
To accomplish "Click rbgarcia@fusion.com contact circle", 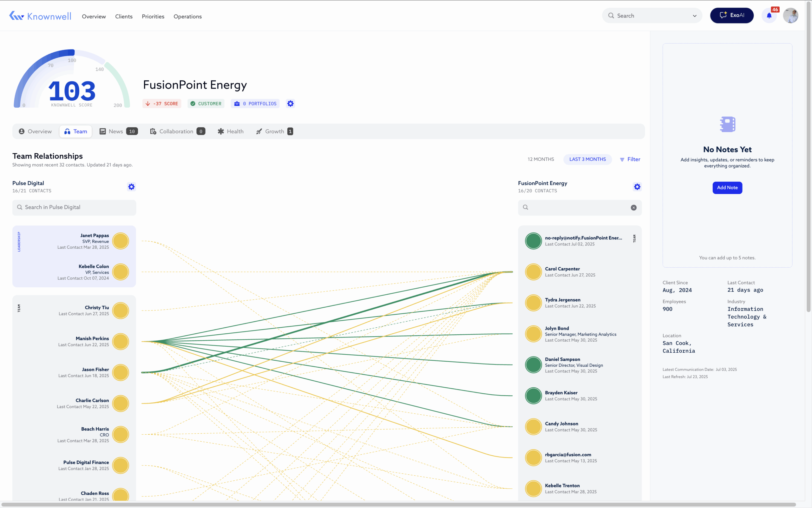I will pyautogui.click(x=534, y=458).
